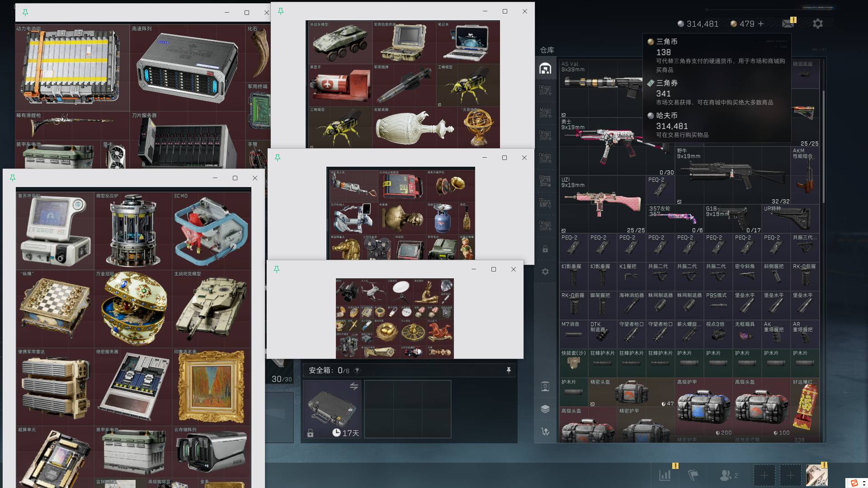
Task: Toggle the pin on the safe box panel
Action: click(509, 371)
